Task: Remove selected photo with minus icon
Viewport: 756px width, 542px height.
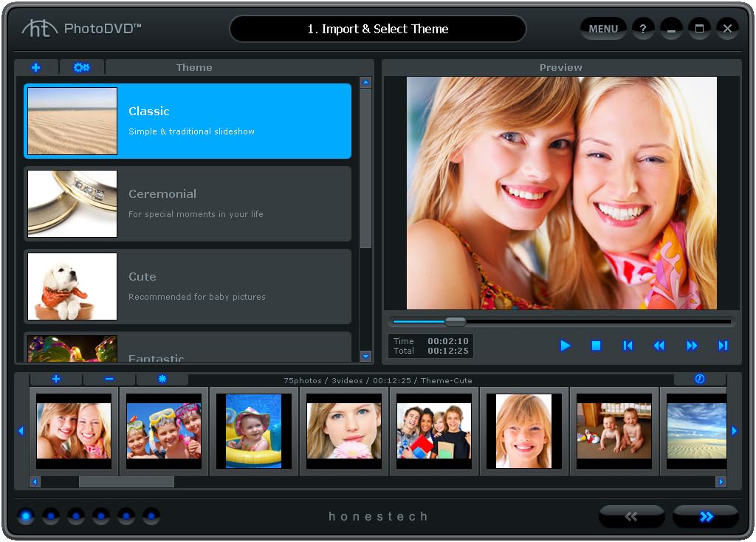Action: (109, 379)
